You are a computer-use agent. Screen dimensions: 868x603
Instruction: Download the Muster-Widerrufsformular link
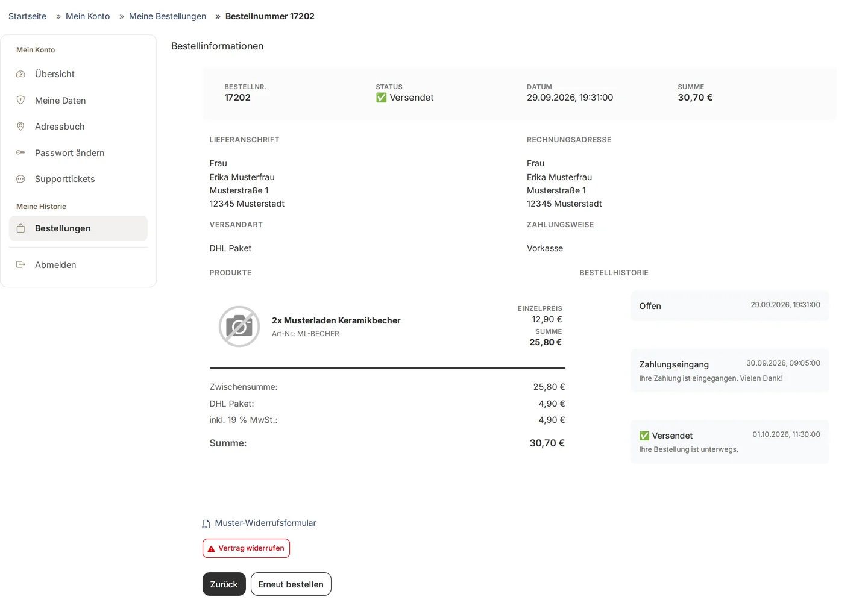[265, 523]
